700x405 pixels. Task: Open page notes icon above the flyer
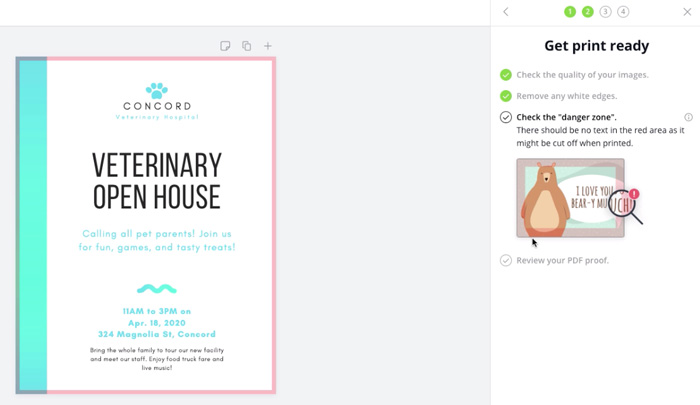(225, 46)
